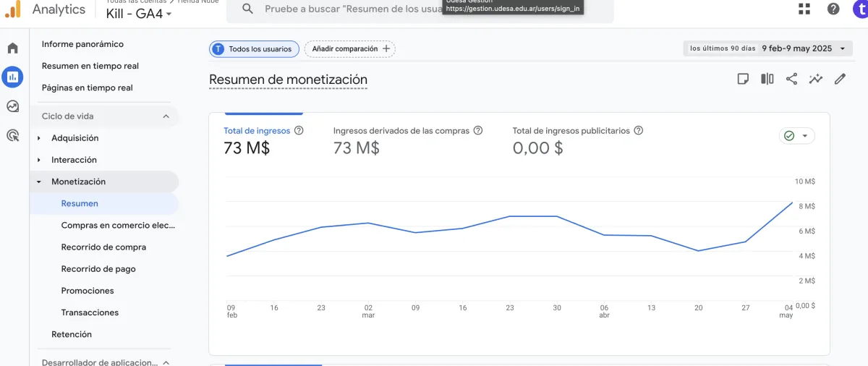Viewport: 868px width, 366px height.
Task: Open the Advertising target icon in the rail
Action: click(12, 135)
